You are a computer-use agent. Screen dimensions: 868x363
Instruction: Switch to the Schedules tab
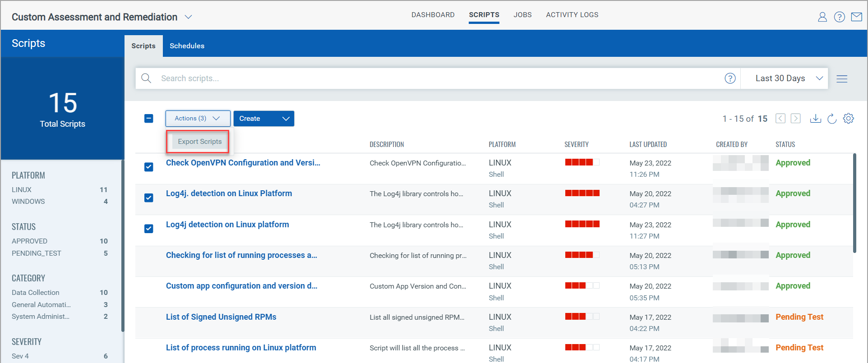click(x=187, y=46)
